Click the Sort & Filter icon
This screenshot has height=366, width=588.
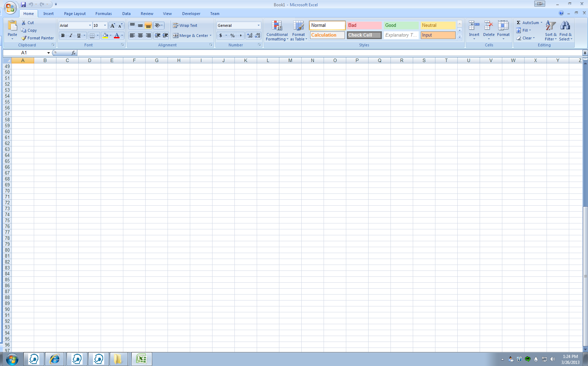[550, 26]
